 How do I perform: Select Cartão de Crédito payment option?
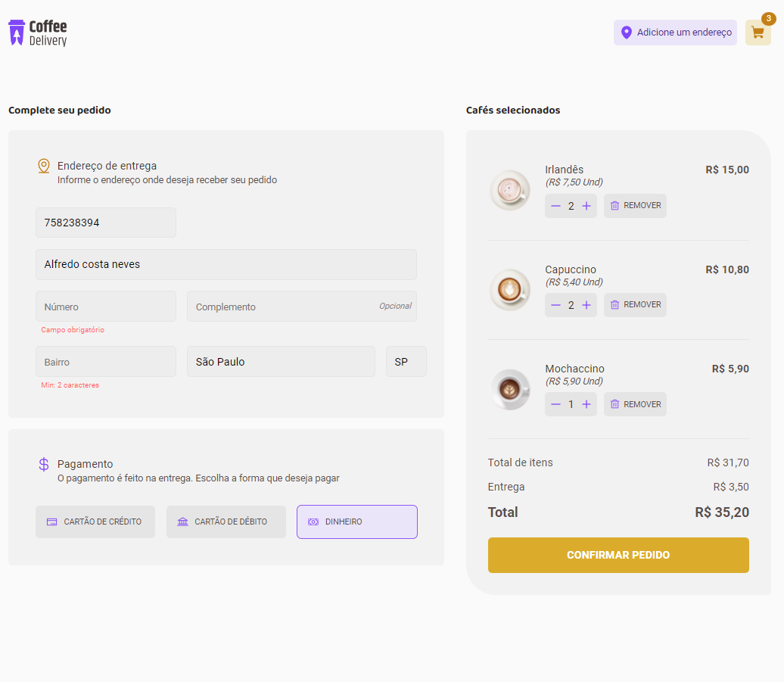pyautogui.click(x=95, y=522)
